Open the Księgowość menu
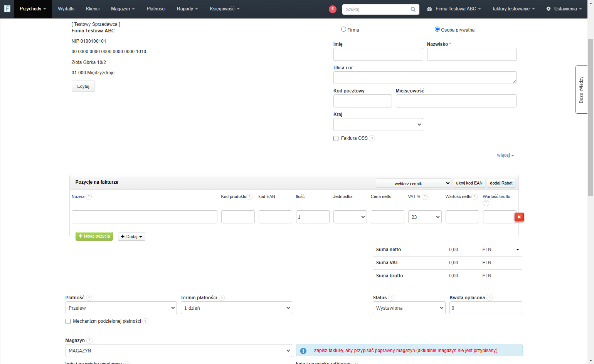The image size is (594, 364). click(225, 9)
